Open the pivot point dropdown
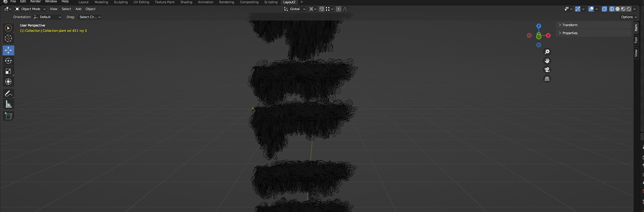 pyautogui.click(x=312, y=9)
